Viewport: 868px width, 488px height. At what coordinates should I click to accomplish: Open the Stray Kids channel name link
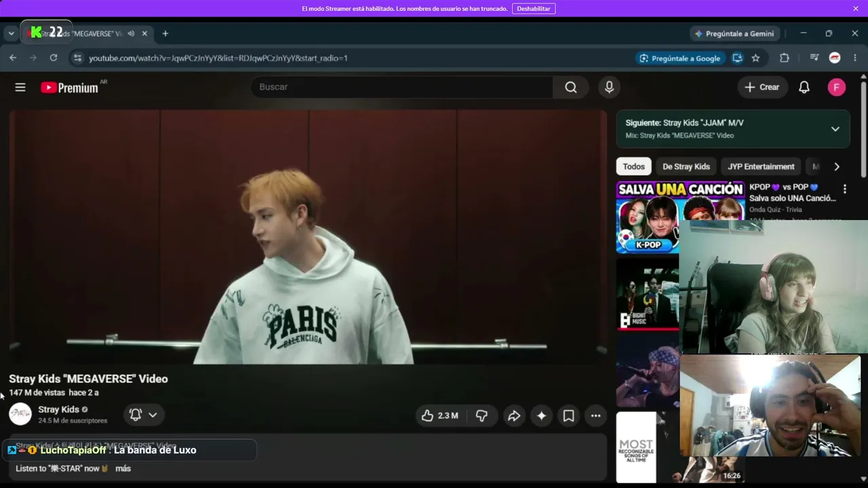tap(58, 409)
